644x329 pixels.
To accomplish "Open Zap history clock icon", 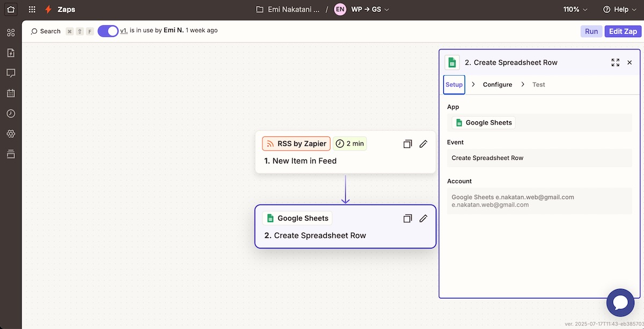I will pos(11,113).
